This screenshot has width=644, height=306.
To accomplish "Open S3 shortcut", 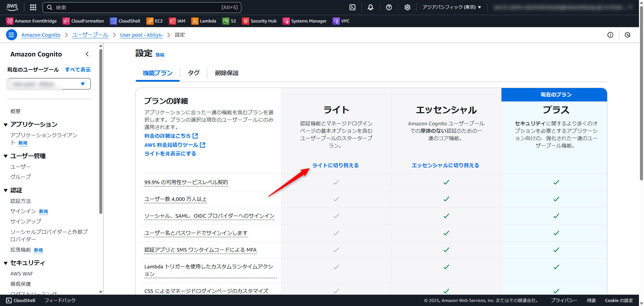I will (x=229, y=21).
